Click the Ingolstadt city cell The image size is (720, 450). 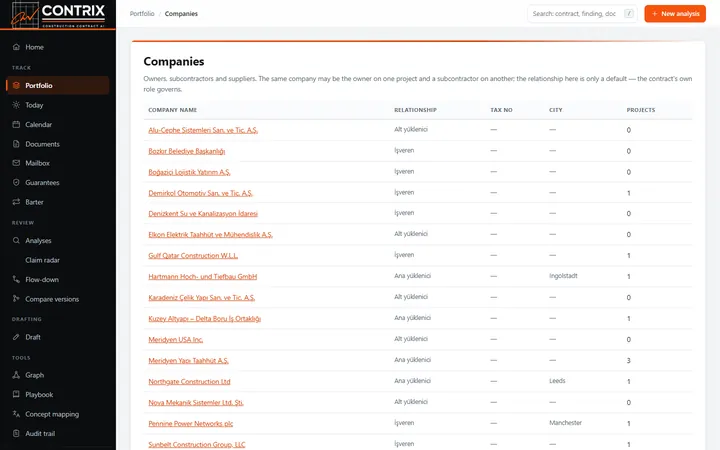563,276
